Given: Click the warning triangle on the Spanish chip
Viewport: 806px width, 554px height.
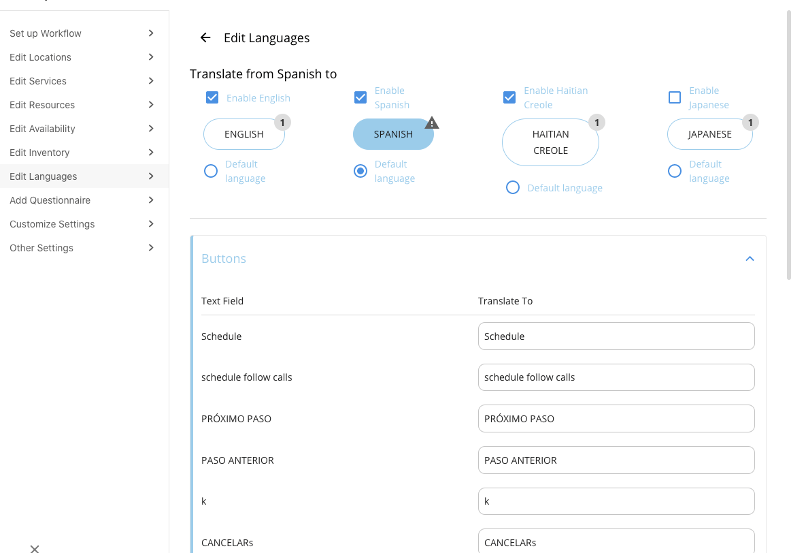Looking at the screenshot, I should point(432,123).
